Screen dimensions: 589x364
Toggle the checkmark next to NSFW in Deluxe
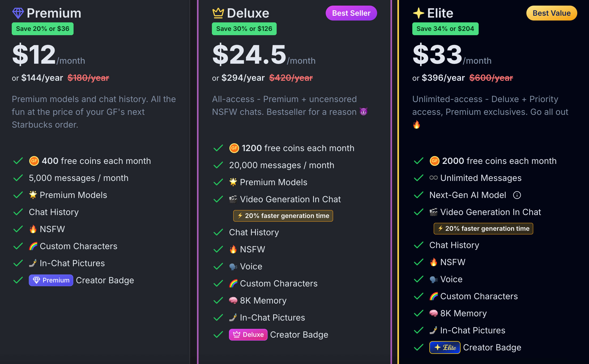tap(218, 249)
